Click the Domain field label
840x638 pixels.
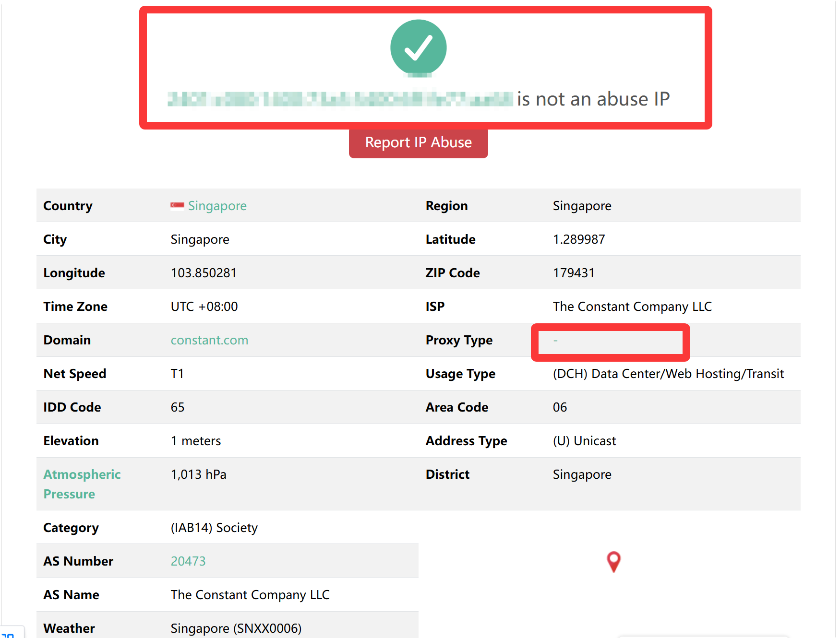(67, 340)
